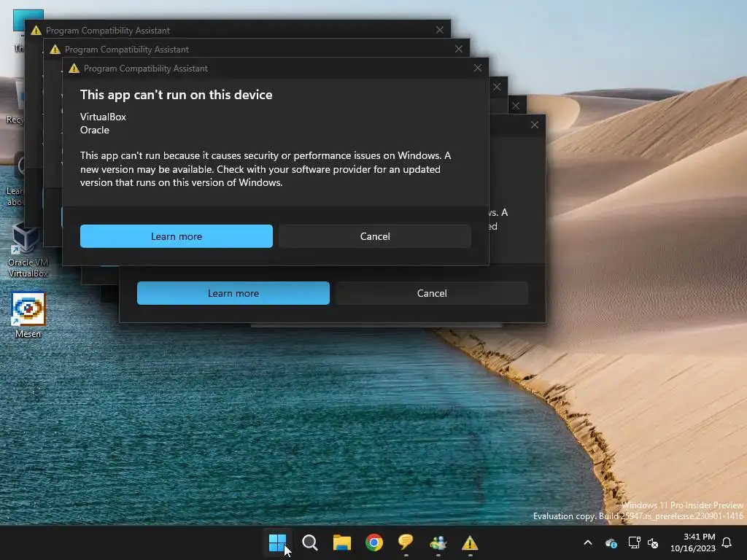Close the lowest stacked dialog window
The image size is (747, 560).
(535, 125)
